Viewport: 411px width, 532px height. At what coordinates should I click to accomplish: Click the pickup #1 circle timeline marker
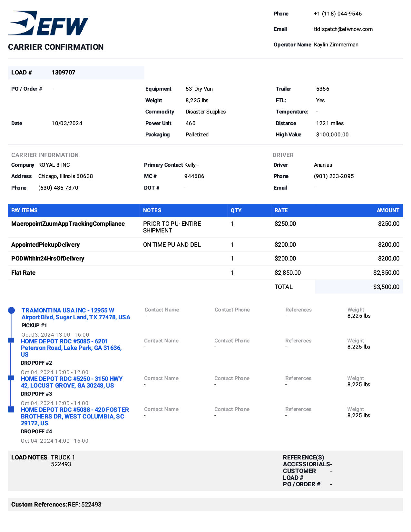[x=11, y=310]
